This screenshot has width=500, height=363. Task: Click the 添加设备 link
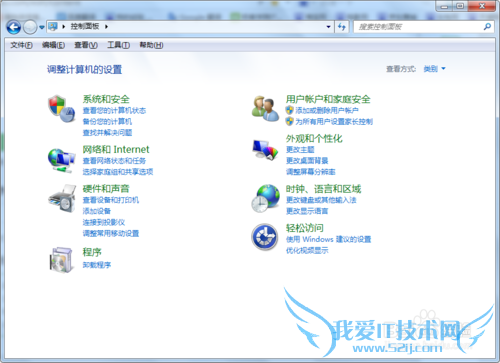97,211
